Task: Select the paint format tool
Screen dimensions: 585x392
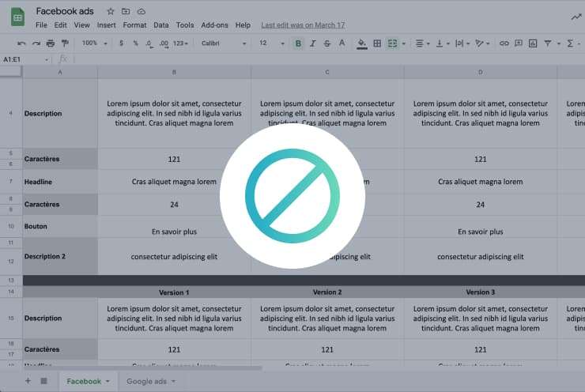Action: pyautogui.click(x=65, y=43)
